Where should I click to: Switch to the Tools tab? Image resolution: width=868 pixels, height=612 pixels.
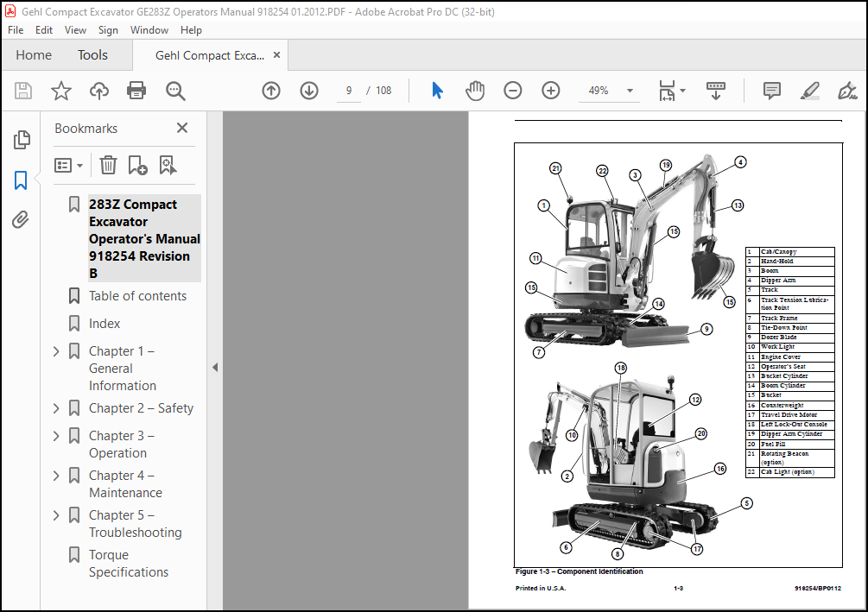pyautogui.click(x=92, y=54)
